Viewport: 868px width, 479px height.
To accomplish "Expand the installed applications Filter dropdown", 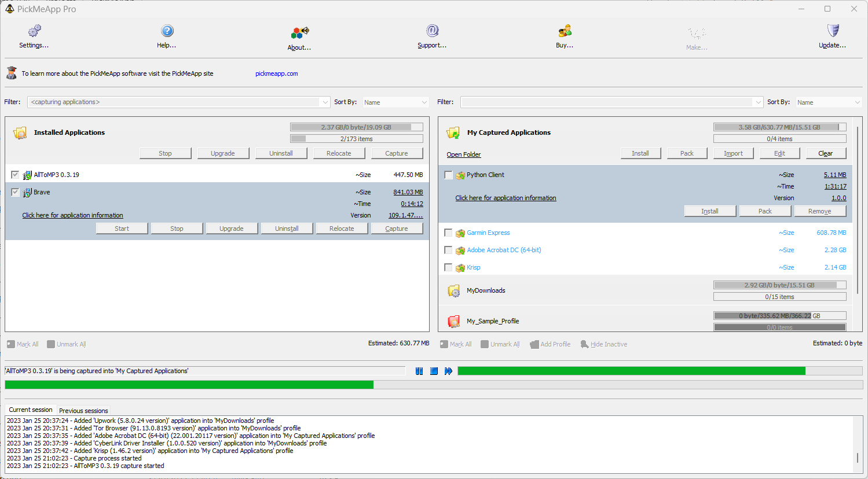I will (x=325, y=102).
